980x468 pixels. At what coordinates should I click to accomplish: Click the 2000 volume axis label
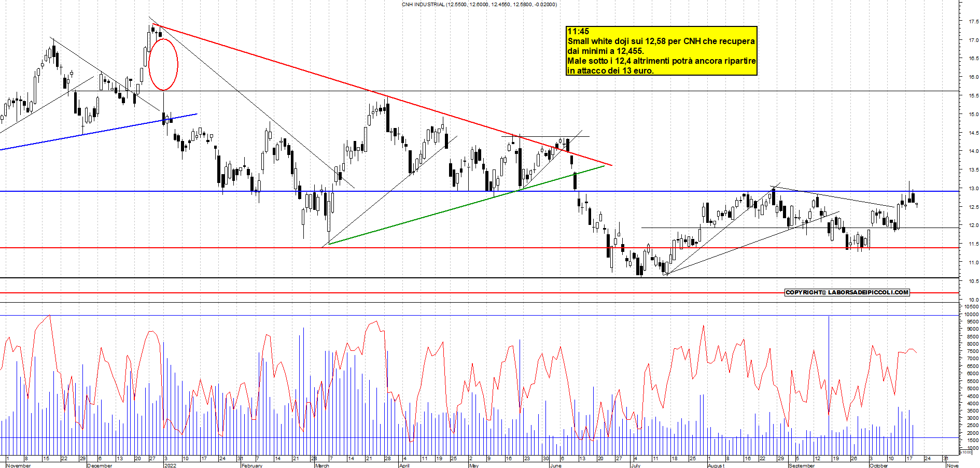pyautogui.click(x=973, y=433)
